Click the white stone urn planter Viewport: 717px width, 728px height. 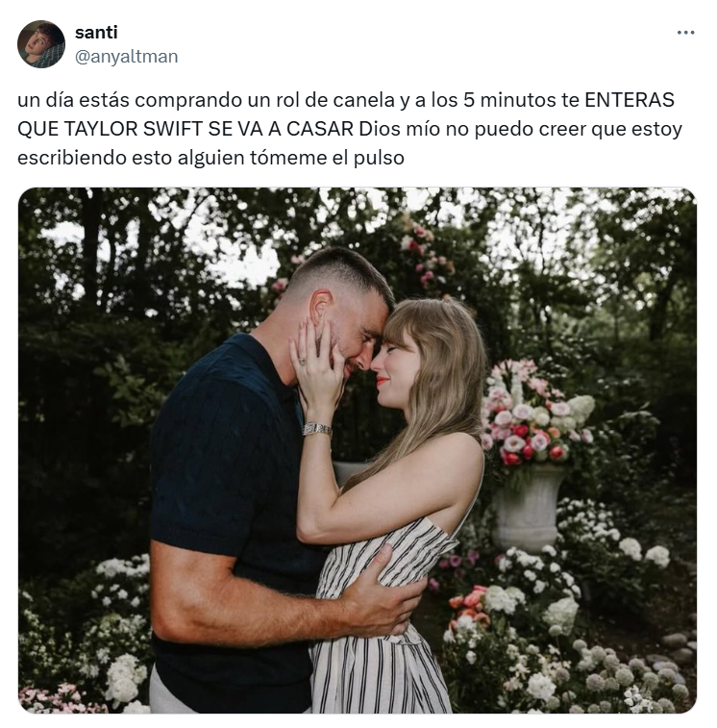tap(526, 508)
